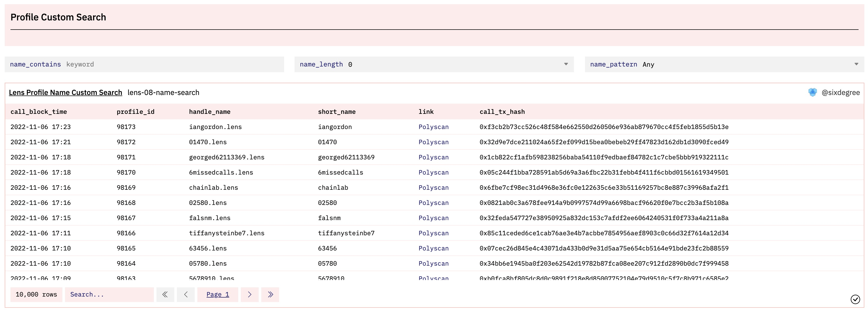This screenshot has height=313, width=868.
Task: Click the sixdegree avatar icon
Action: pyautogui.click(x=812, y=92)
